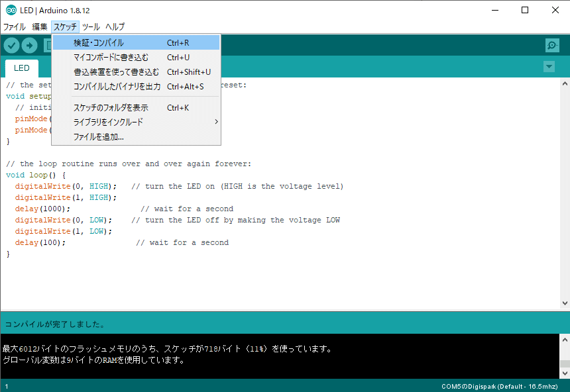Screen dimensions: 570x392
Task: Click console scrollbar down arrow
Action: tap(565, 373)
